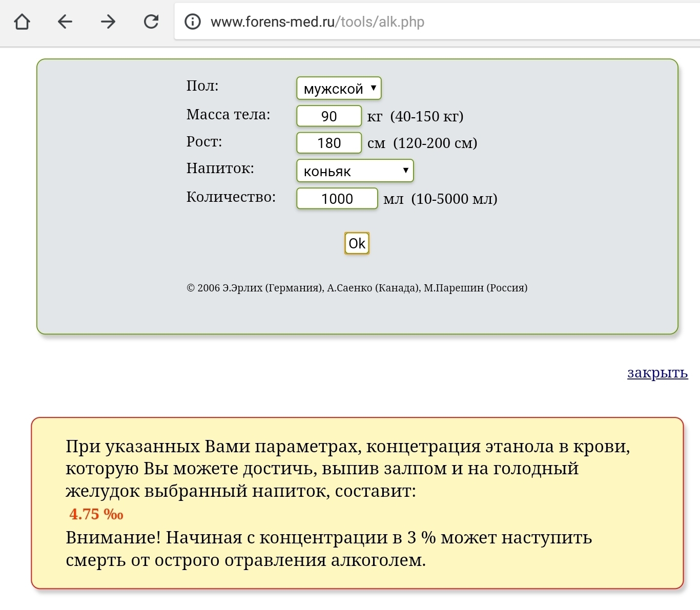Image resolution: width=700 pixels, height=610 pixels.
Task: Select the Масса тела field with 90
Action: click(329, 116)
